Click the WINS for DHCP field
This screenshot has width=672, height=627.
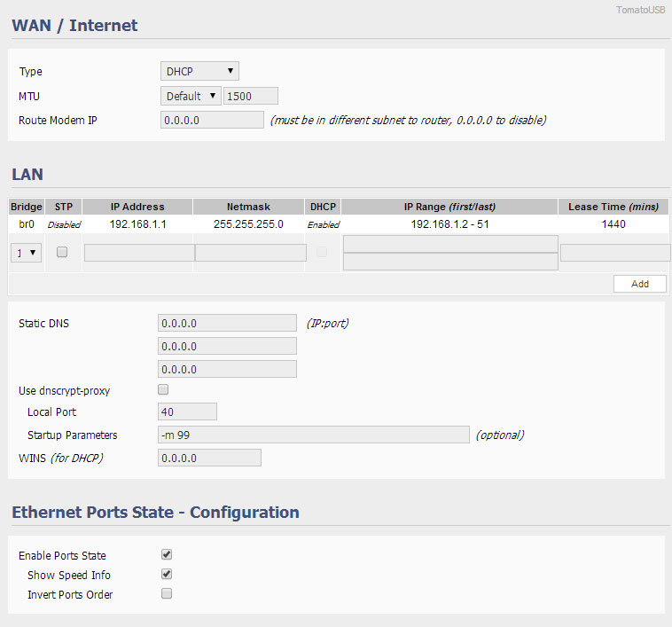[209, 458]
